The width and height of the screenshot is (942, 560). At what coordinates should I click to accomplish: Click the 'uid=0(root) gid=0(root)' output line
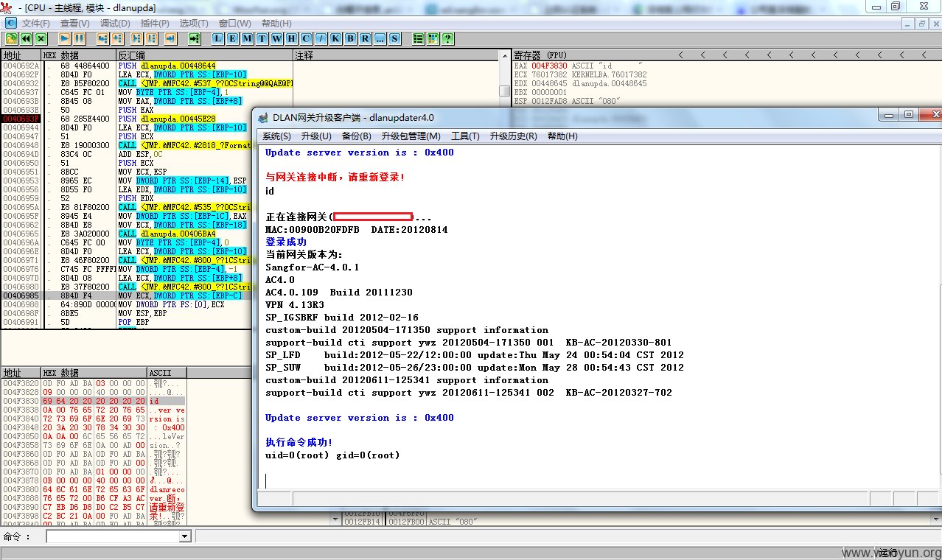(x=332, y=455)
